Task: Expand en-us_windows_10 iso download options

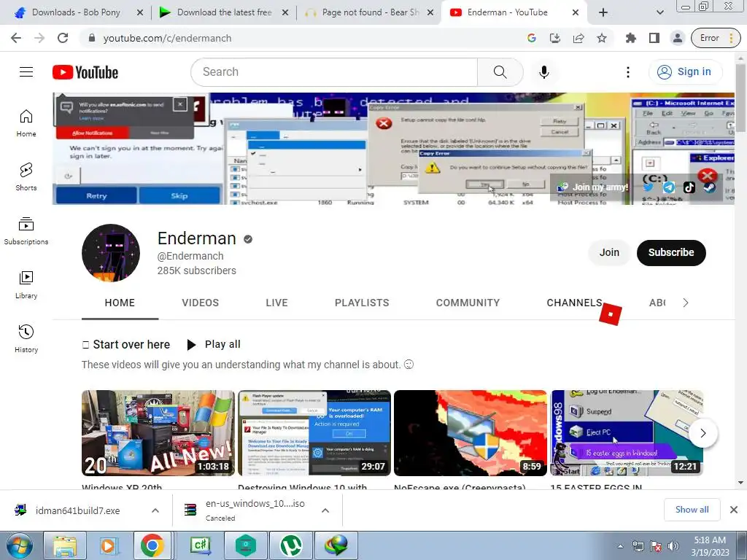Action: (325, 510)
